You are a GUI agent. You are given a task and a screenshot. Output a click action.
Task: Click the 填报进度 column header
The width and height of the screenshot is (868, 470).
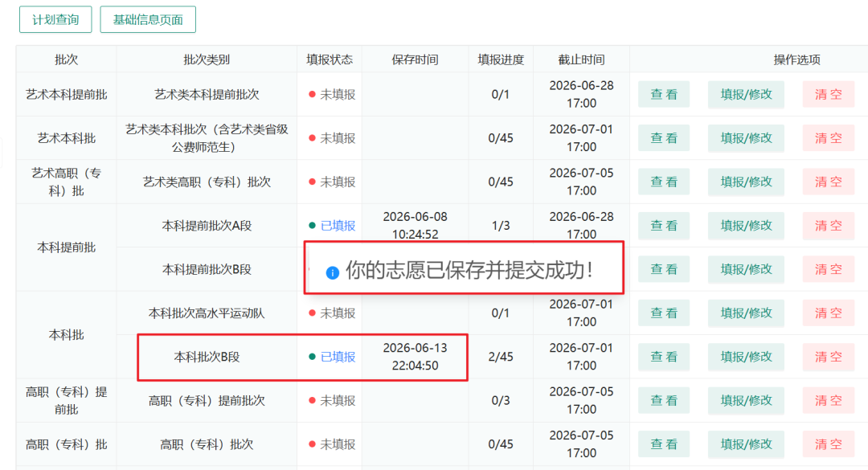[x=501, y=59]
